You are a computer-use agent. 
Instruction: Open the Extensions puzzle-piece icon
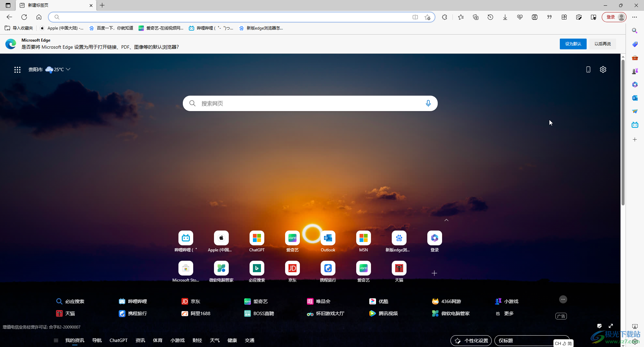445,17
